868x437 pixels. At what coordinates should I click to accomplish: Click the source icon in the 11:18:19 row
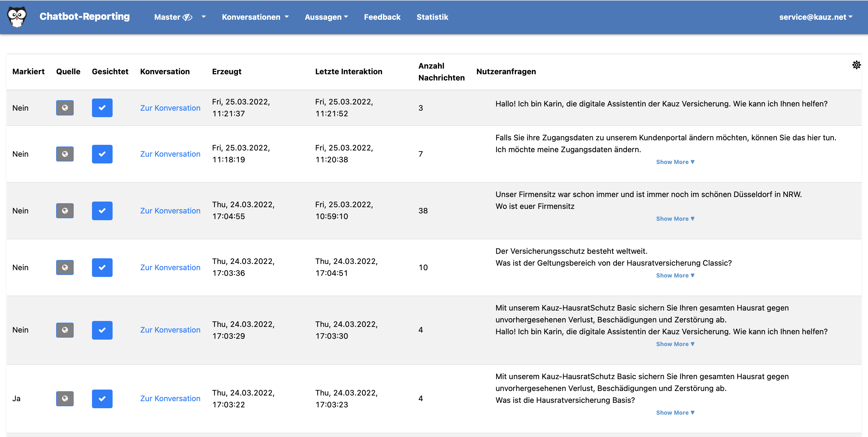pos(65,154)
